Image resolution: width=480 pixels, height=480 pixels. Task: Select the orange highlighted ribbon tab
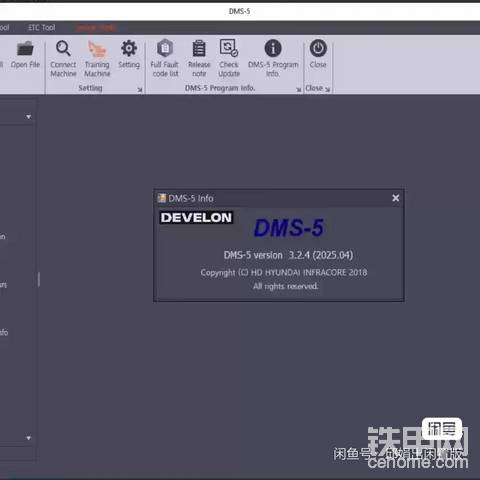point(96,28)
